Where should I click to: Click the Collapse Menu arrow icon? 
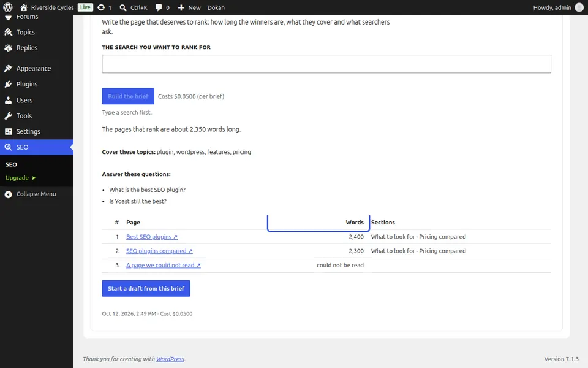click(x=8, y=194)
